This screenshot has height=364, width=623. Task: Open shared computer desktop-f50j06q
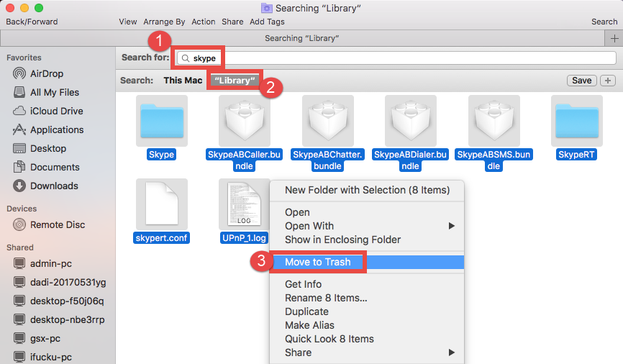coord(58,301)
